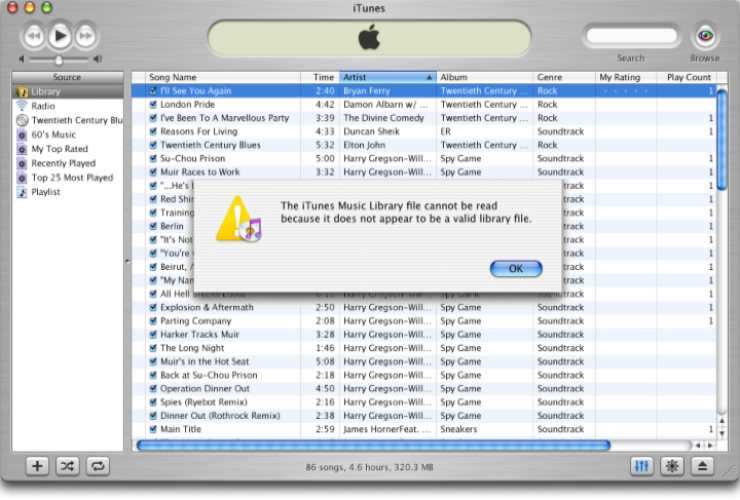Uncheck the Su-Chou Prison checkbox
The height and width of the screenshot is (500, 740).
tap(153, 159)
